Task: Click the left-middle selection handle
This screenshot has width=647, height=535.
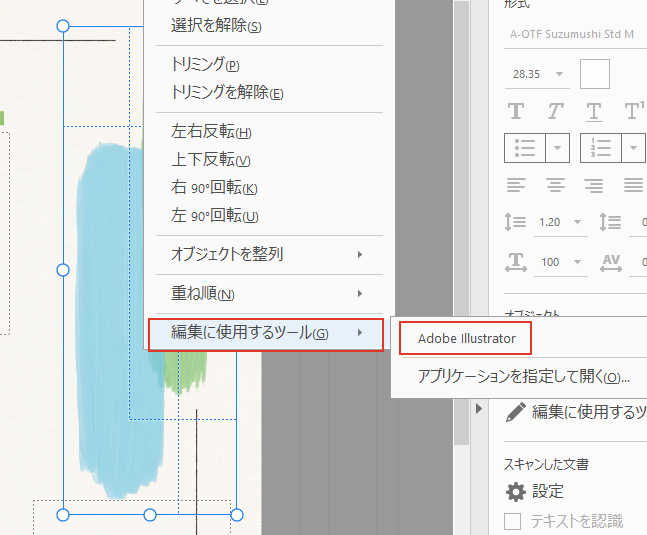Action: click(63, 270)
